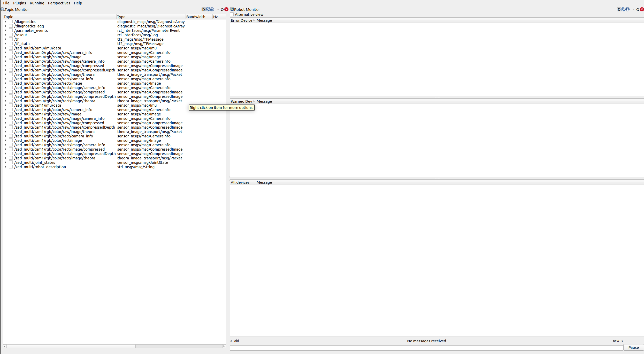Click the Robot Monitor timeline slider bar
This screenshot has height=354, width=644.
426,348
